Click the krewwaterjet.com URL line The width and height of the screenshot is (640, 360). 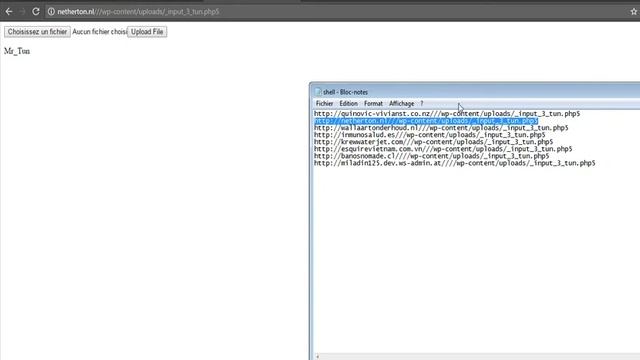click(x=433, y=142)
